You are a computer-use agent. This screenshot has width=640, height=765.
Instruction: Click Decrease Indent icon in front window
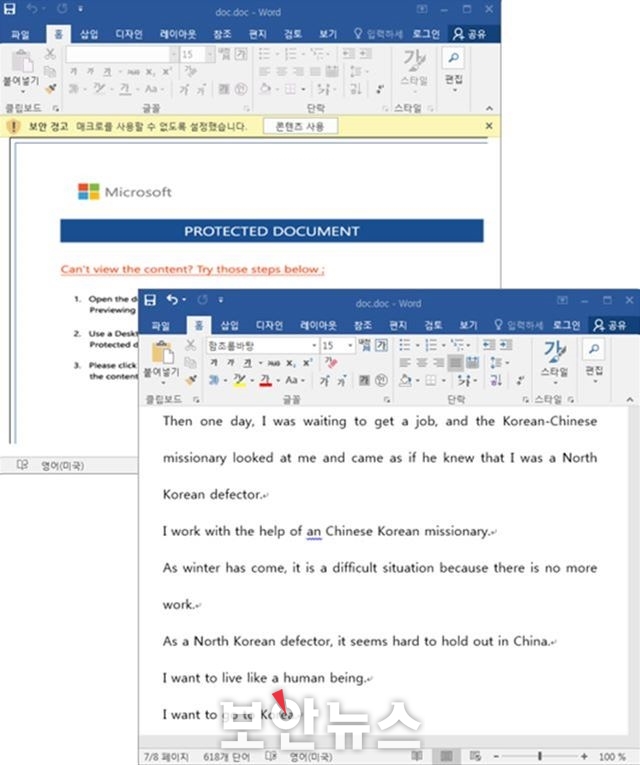488,345
